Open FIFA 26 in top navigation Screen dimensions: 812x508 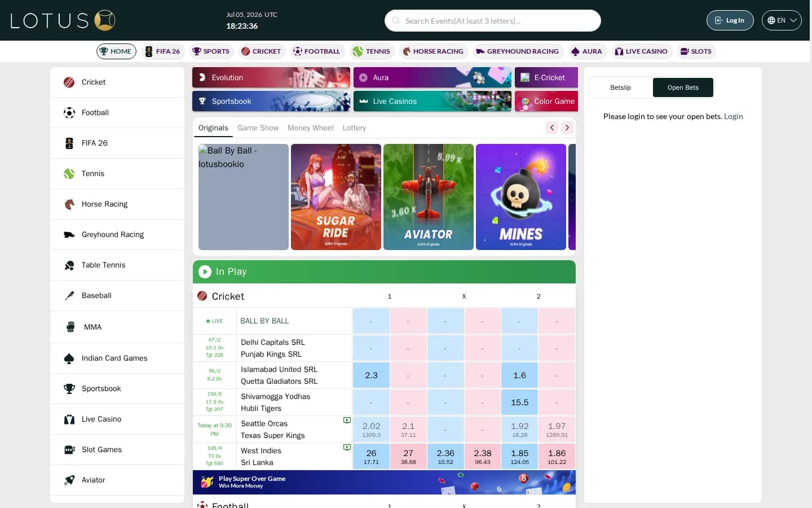pos(163,51)
